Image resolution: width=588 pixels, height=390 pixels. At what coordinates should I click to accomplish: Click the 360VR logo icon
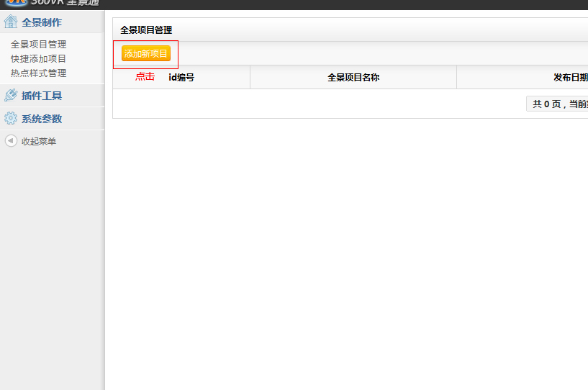15,2
